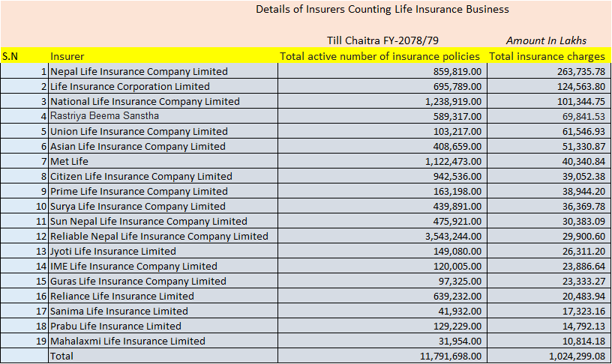Click serial number 19 cell
Screen dimensions: 612x364
coord(25,342)
